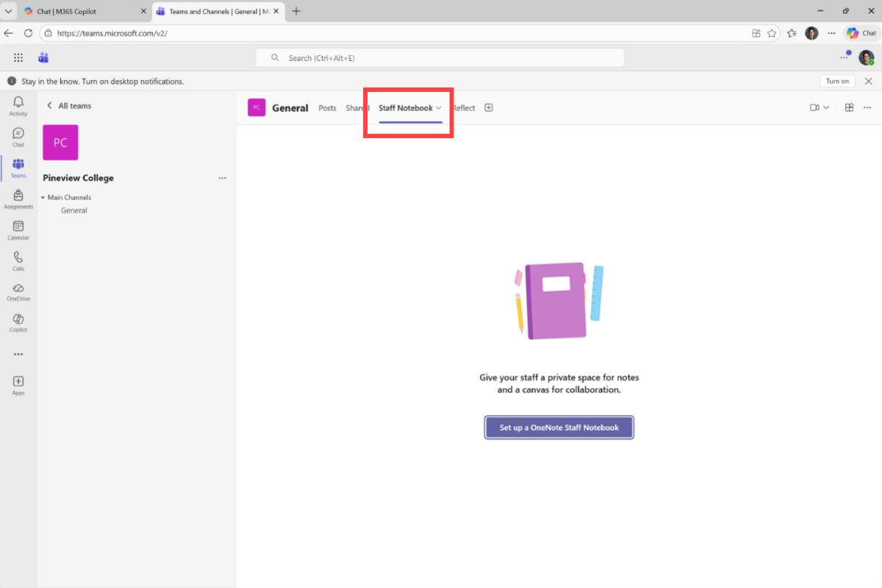Click the Pineview College PC avatar
This screenshot has width=882, height=588.
(x=60, y=143)
